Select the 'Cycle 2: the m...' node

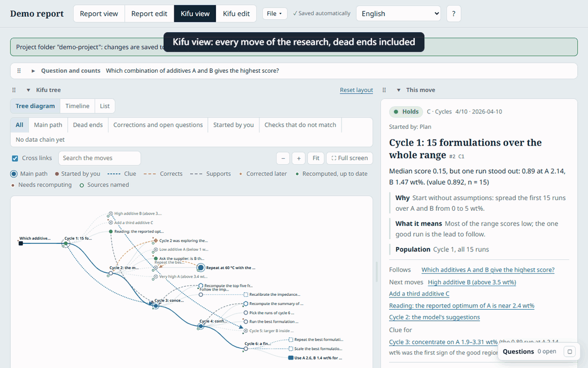111,273
